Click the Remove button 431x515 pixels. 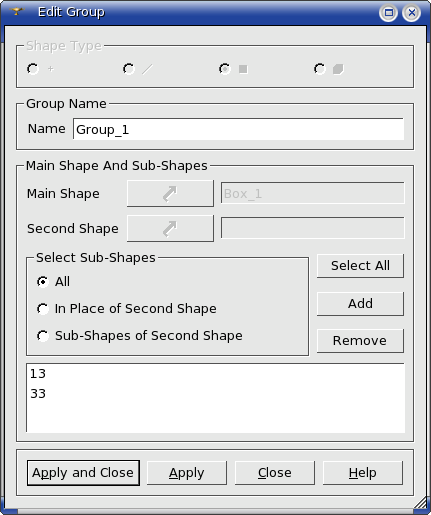pyautogui.click(x=360, y=341)
